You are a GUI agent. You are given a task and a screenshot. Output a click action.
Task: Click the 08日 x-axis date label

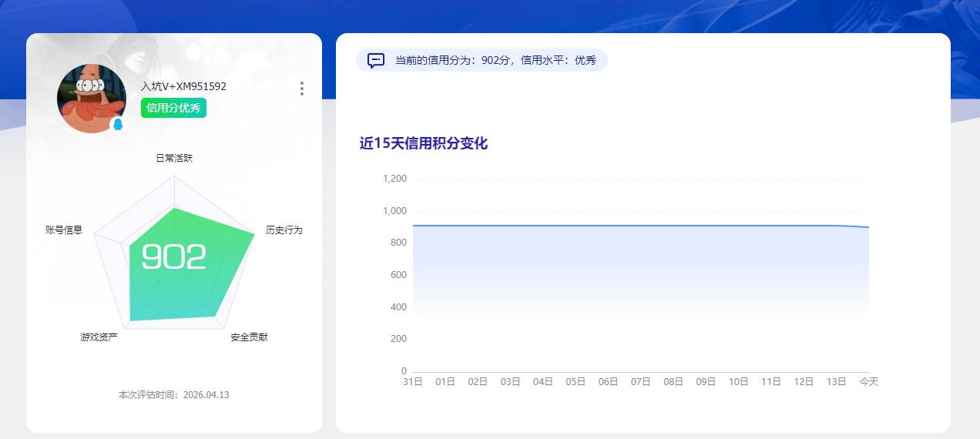(x=673, y=382)
